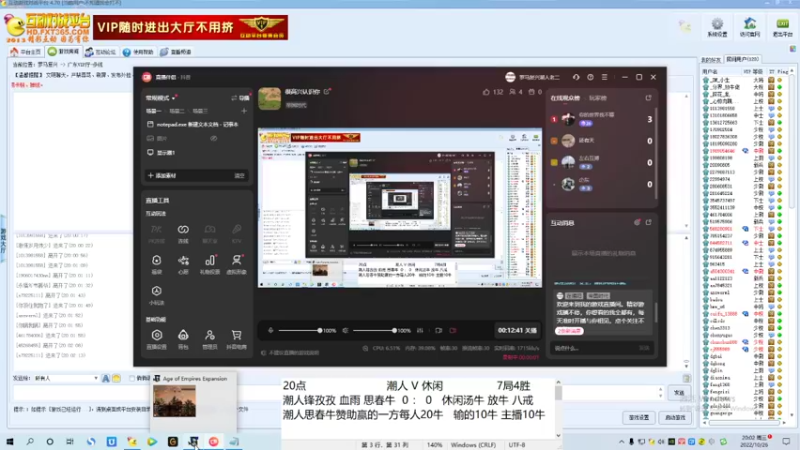Pop out the 互动消息 interaction panel
Image resolution: width=800 pixels, height=450 pixels.
point(648,222)
